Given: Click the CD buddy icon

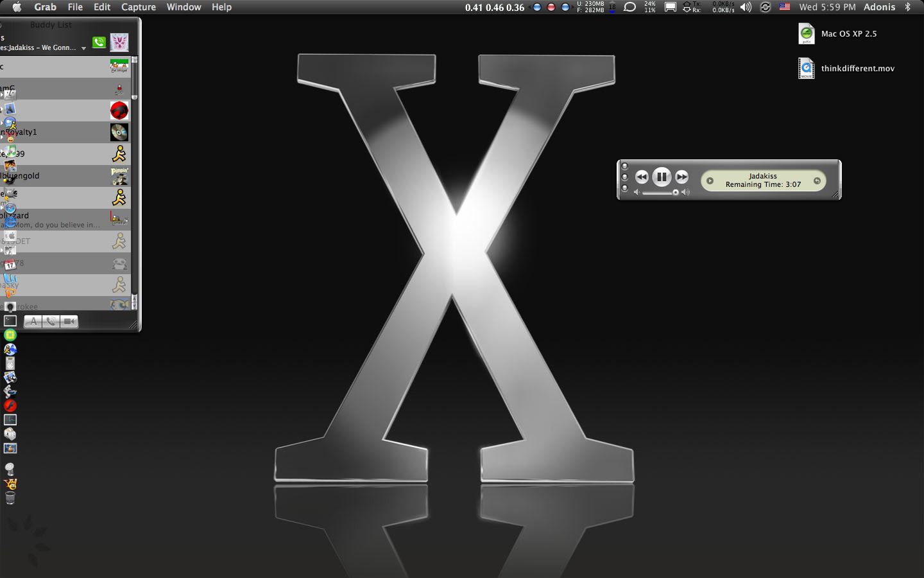Looking at the screenshot, I should 119,132.
